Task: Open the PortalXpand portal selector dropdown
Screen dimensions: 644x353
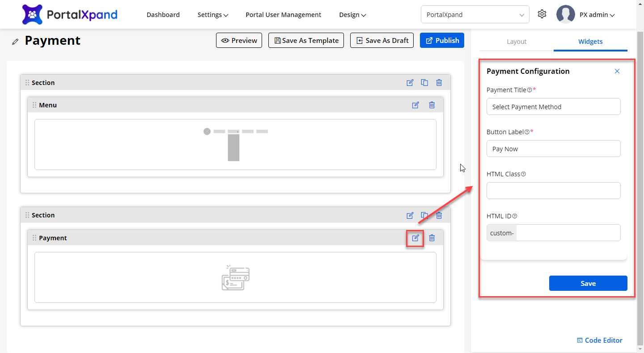Action: click(475, 15)
